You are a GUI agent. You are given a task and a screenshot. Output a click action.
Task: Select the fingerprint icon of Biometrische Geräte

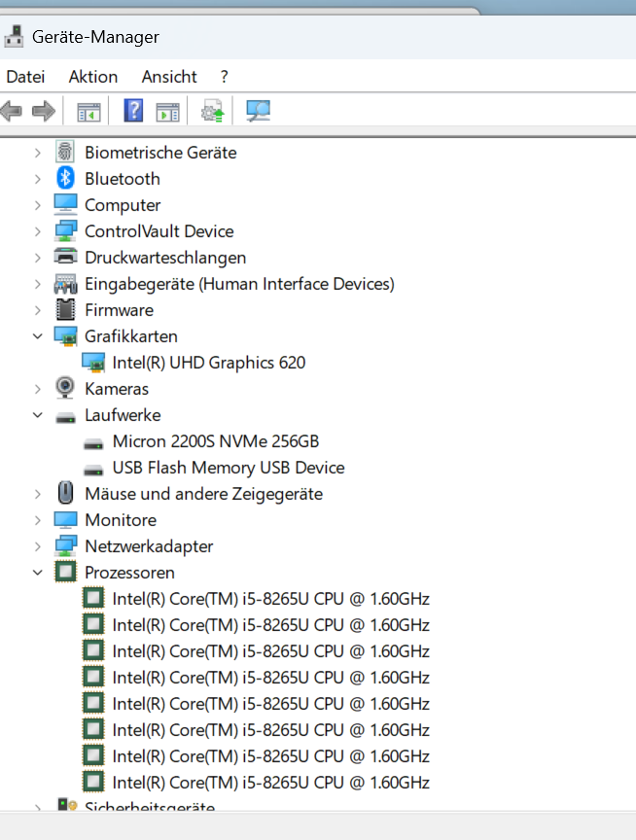(65, 152)
